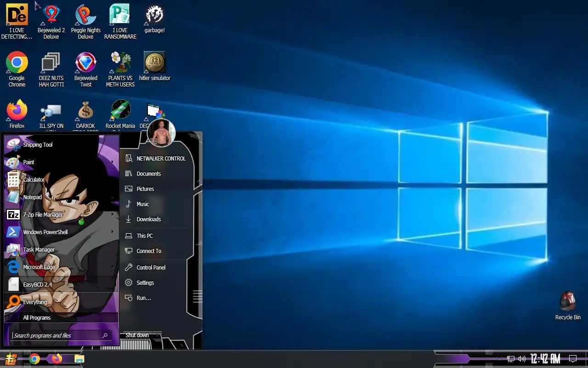
Task: Open the notification center icon
Action: click(573, 359)
